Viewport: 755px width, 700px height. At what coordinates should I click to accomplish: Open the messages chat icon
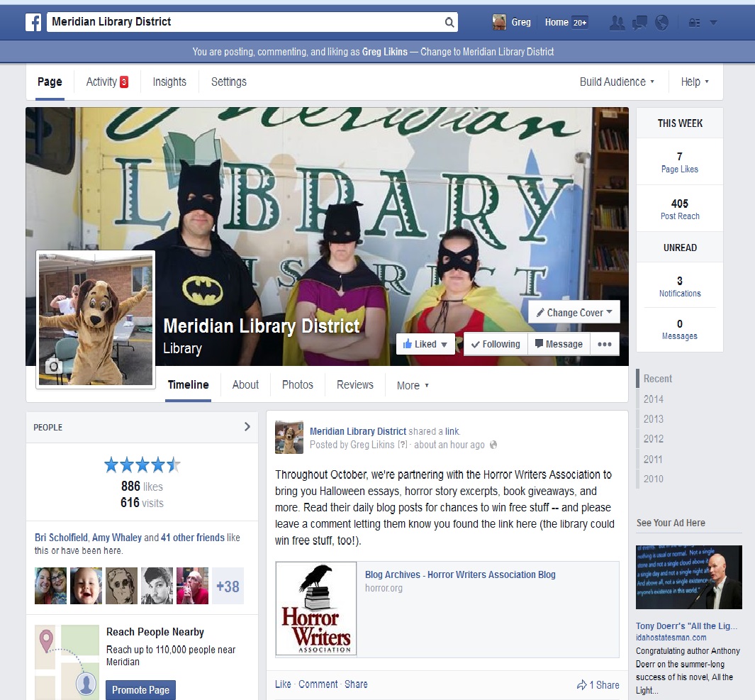pyautogui.click(x=639, y=23)
